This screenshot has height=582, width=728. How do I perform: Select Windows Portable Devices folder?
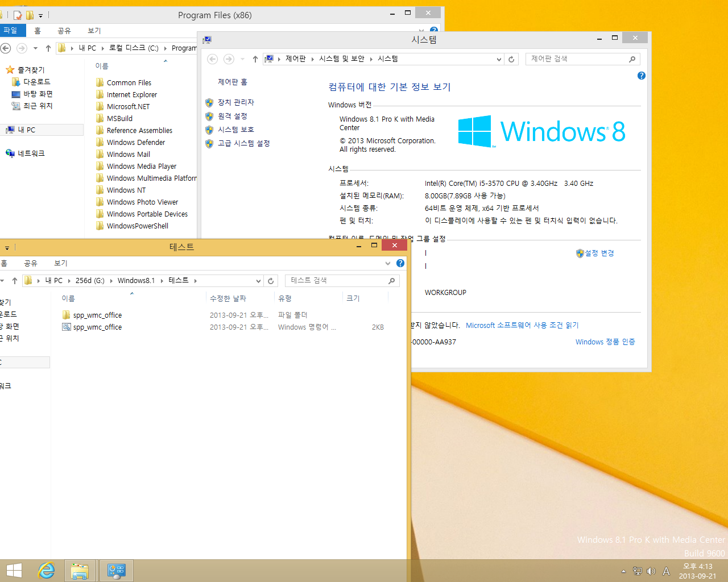(x=147, y=214)
